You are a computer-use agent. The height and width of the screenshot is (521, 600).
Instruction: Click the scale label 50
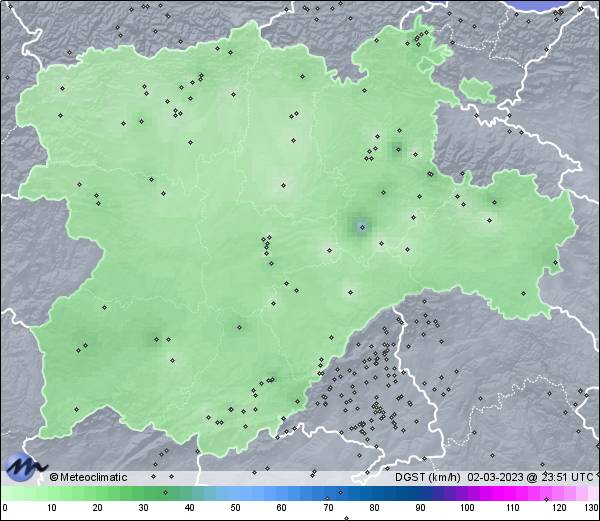point(235,508)
